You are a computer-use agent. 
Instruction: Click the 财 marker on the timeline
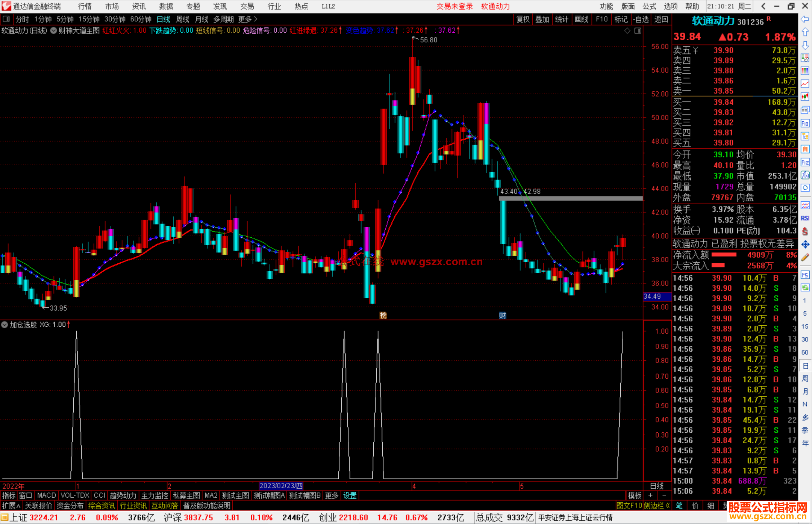502,316
